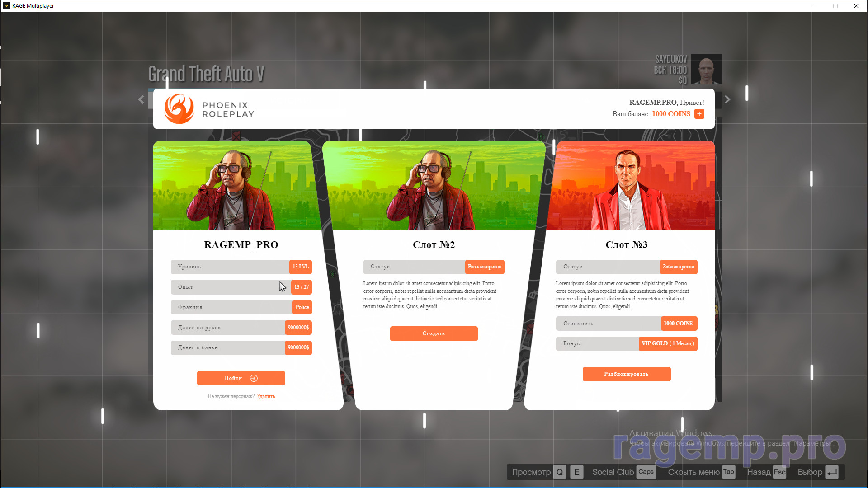Click the E key hint icon
This screenshot has width=868, height=488.
point(576,472)
